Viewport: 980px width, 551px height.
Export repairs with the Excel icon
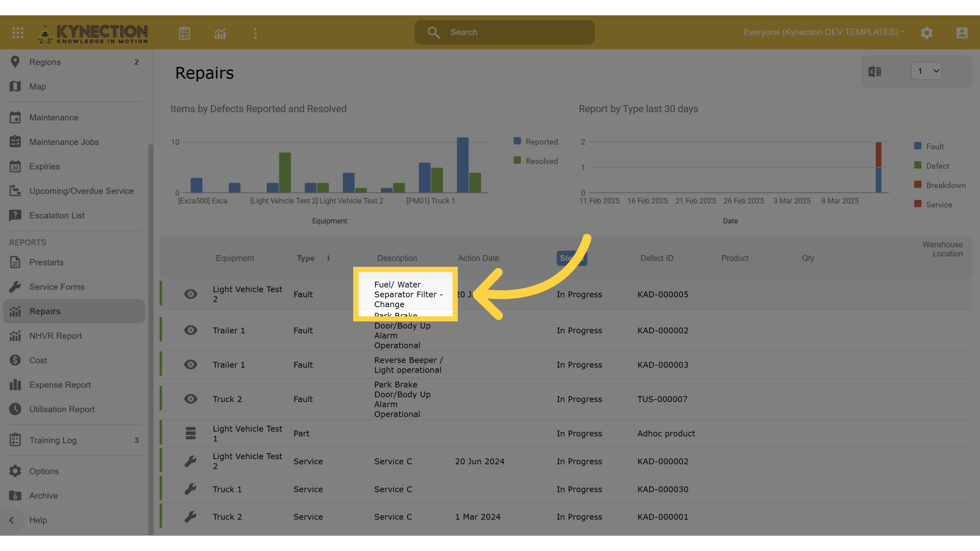pyautogui.click(x=875, y=71)
